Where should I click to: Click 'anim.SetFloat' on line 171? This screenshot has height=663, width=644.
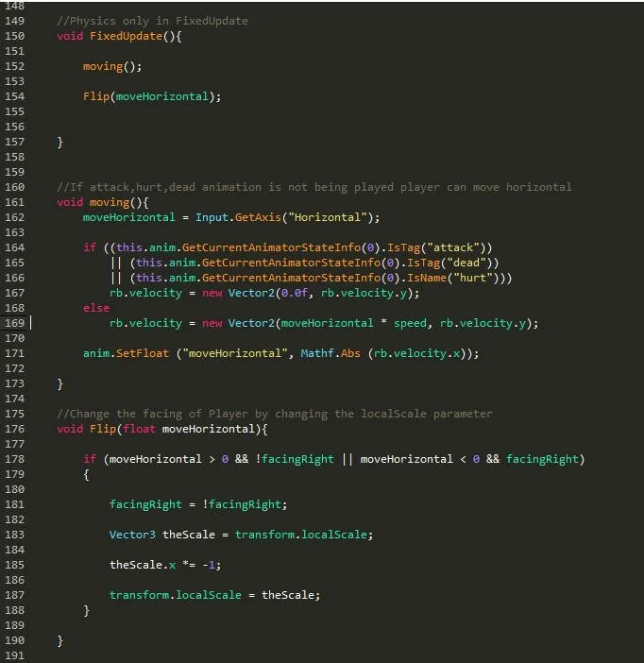coord(126,353)
